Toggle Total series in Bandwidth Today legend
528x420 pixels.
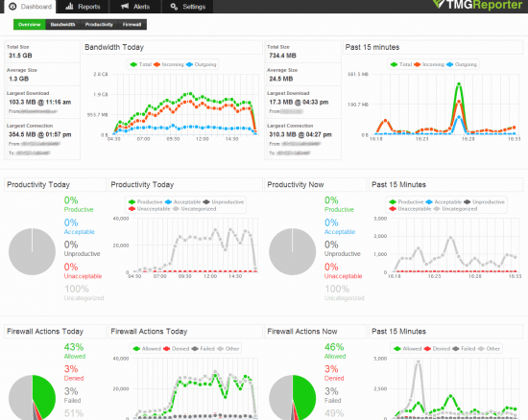(x=141, y=64)
